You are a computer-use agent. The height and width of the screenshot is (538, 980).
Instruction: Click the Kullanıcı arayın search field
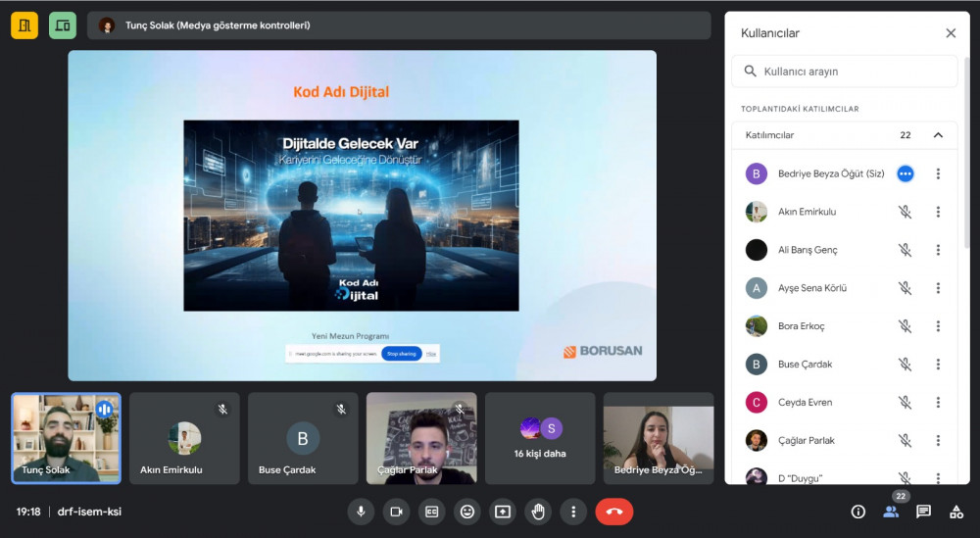click(x=845, y=72)
